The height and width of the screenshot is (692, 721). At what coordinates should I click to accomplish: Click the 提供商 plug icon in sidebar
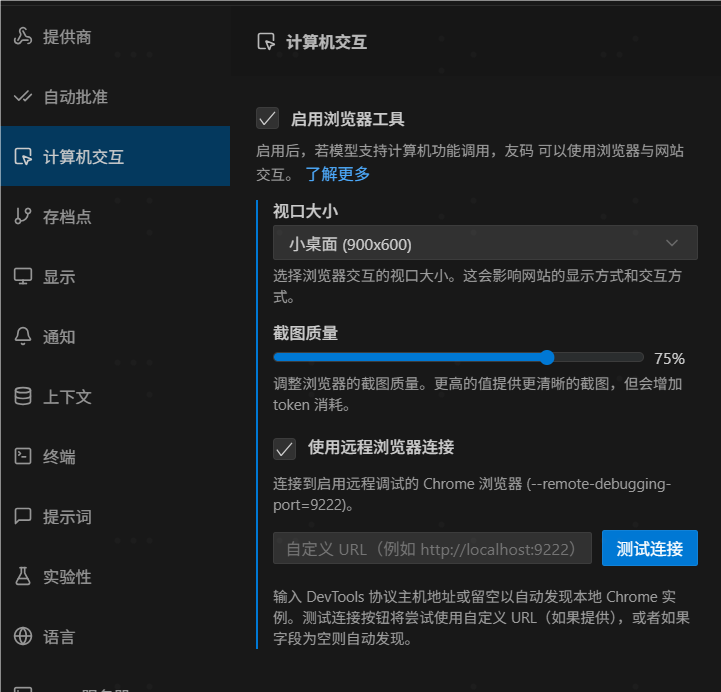pyautogui.click(x=23, y=37)
